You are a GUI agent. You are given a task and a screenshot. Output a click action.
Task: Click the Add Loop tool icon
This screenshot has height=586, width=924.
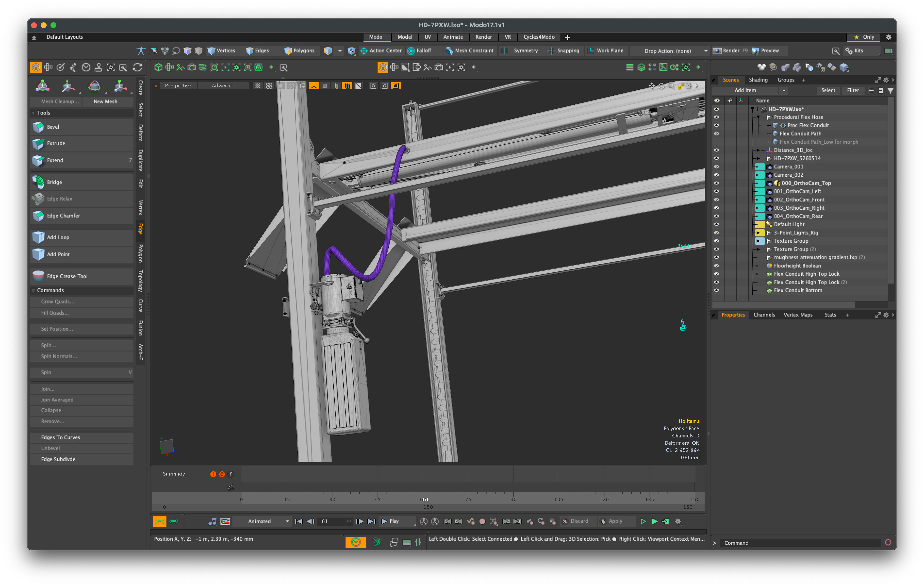click(x=38, y=237)
